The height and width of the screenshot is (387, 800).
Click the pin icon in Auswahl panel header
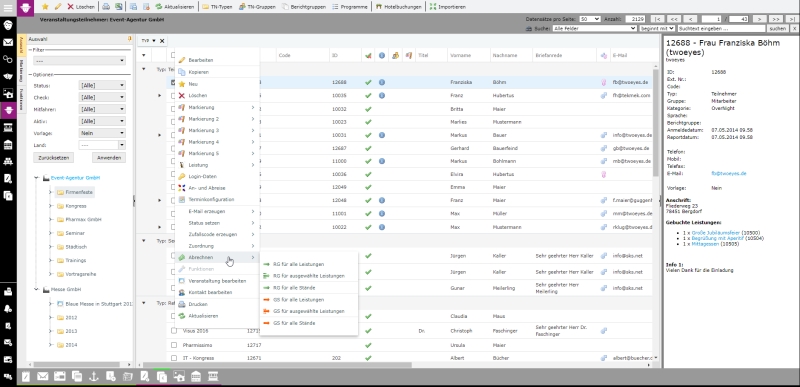pyautogui.click(x=130, y=39)
